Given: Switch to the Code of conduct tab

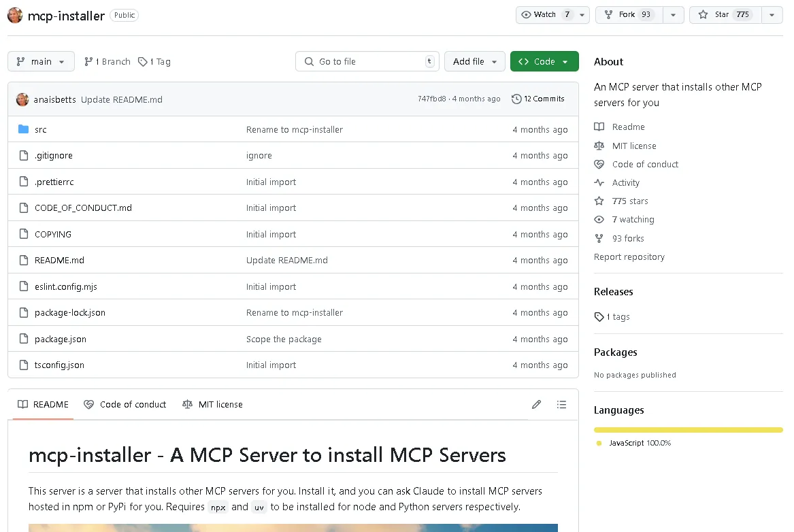Looking at the screenshot, I should pyautogui.click(x=125, y=404).
